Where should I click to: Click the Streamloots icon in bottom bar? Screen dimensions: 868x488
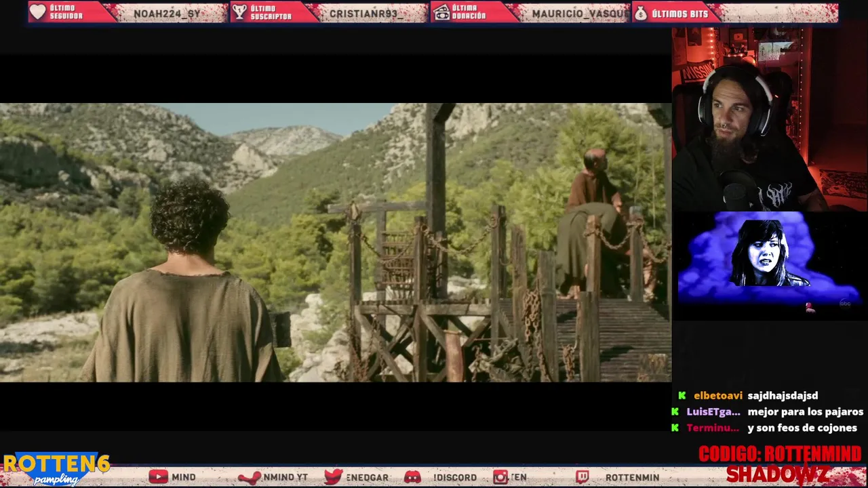tap(250, 477)
